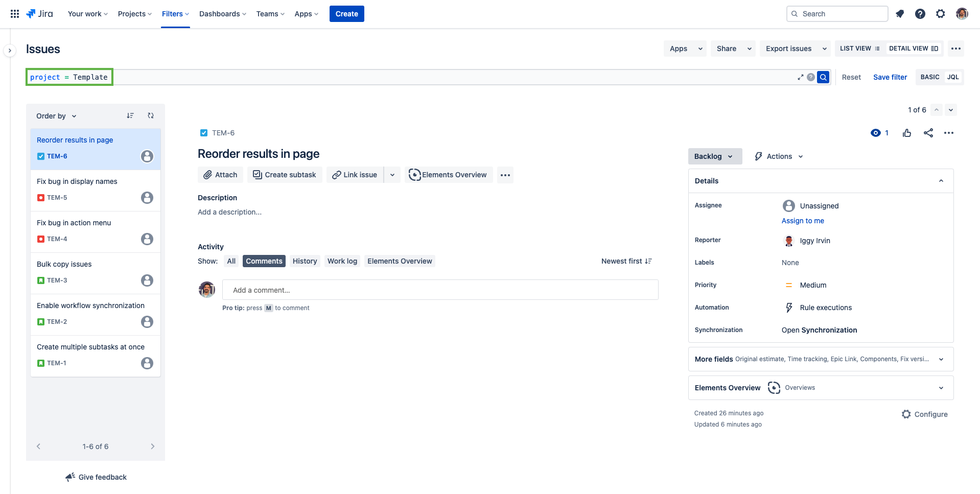Click the blue Create button
980x494 pixels.
346,14
